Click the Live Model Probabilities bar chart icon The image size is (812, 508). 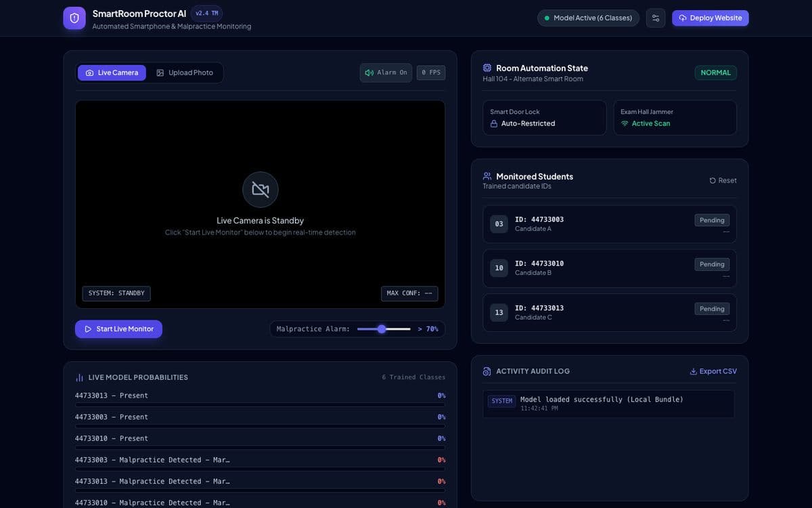79,377
